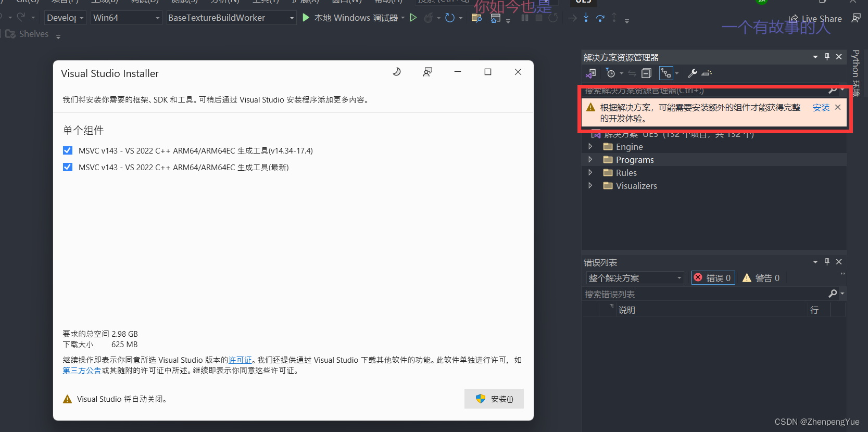Click the 错误列表 panel pin icon
The image size is (868, 432).
pyautogui.click(x=827, y=262)
